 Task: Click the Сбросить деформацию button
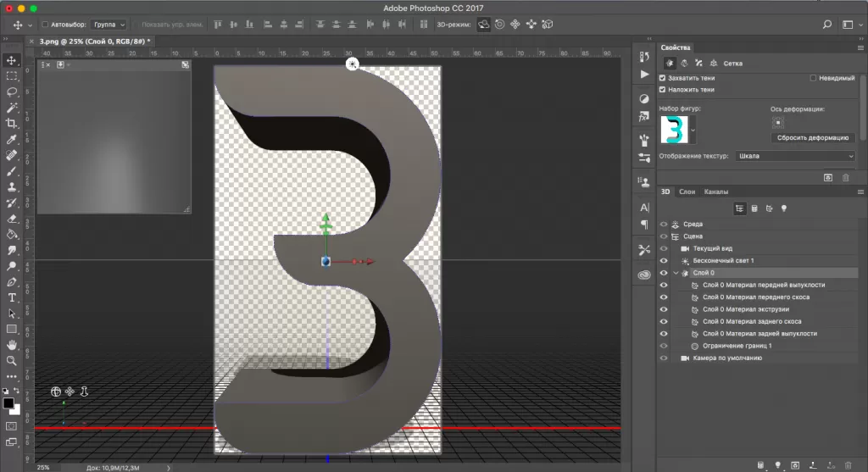click(x=814, y=137)
